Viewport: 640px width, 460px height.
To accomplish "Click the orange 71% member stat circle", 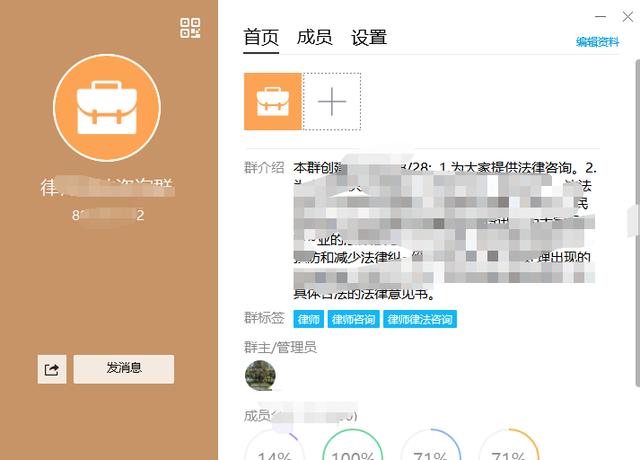I will pos(508,445).
